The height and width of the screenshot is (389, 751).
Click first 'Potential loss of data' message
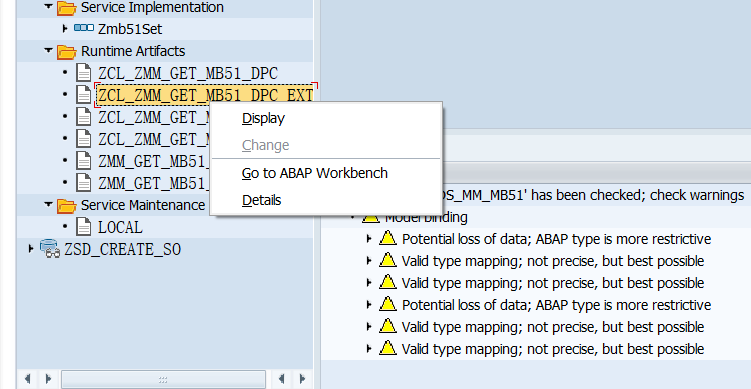(557, 239)
